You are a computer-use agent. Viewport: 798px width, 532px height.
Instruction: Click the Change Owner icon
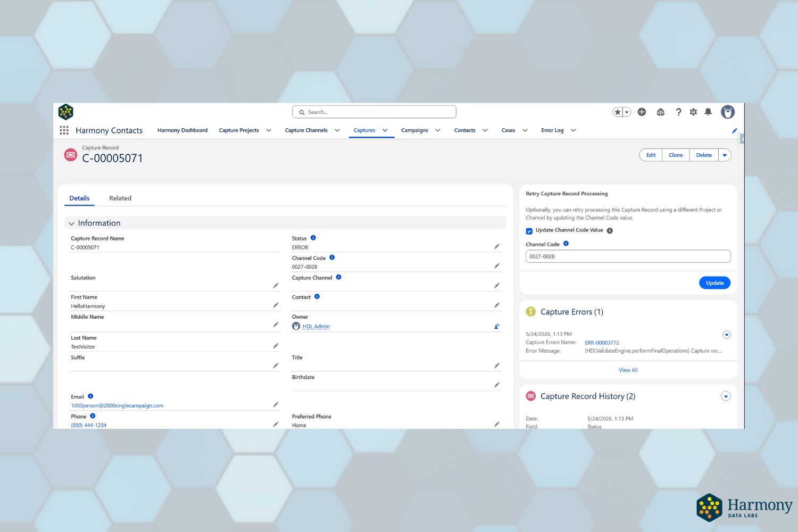(497, 327)
